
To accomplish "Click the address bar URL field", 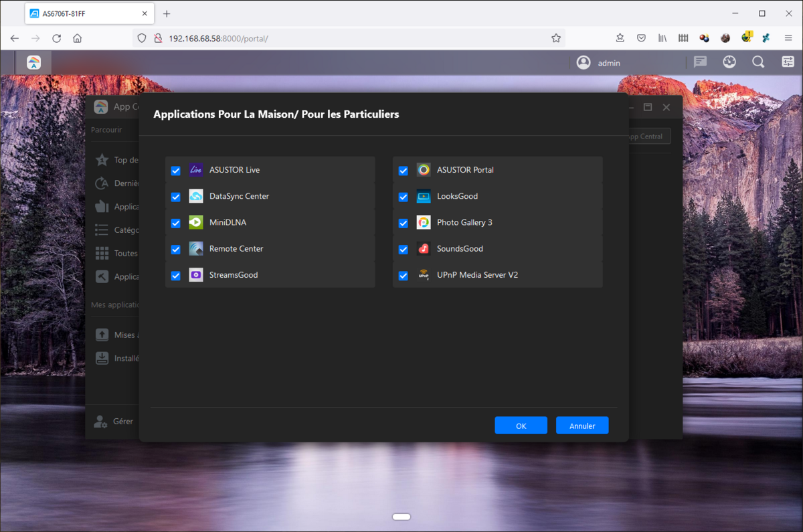I will (x=348, y=38).
